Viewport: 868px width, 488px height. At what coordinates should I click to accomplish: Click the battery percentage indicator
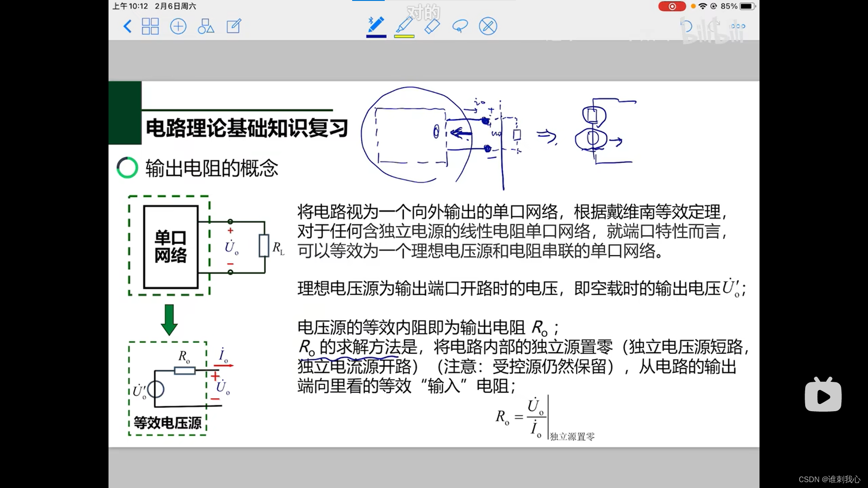point(729,6)
